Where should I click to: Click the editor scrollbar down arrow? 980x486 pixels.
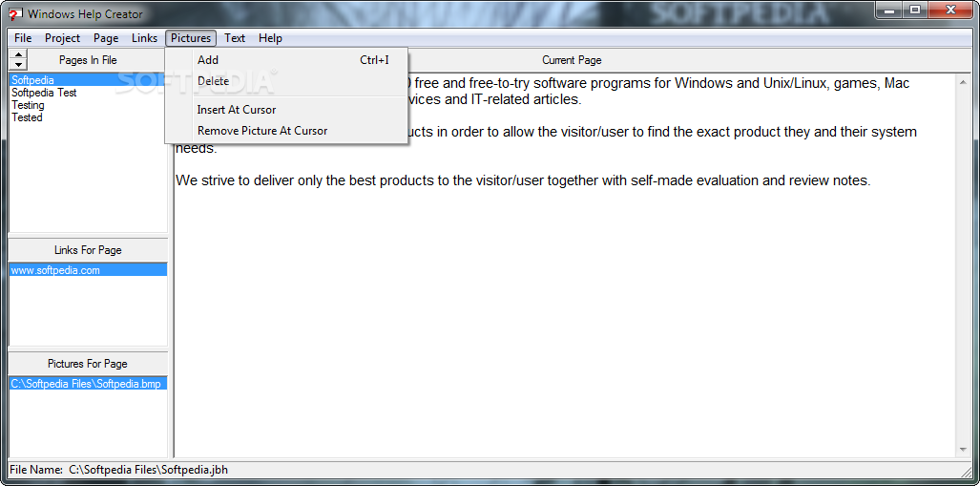point(963,451)
